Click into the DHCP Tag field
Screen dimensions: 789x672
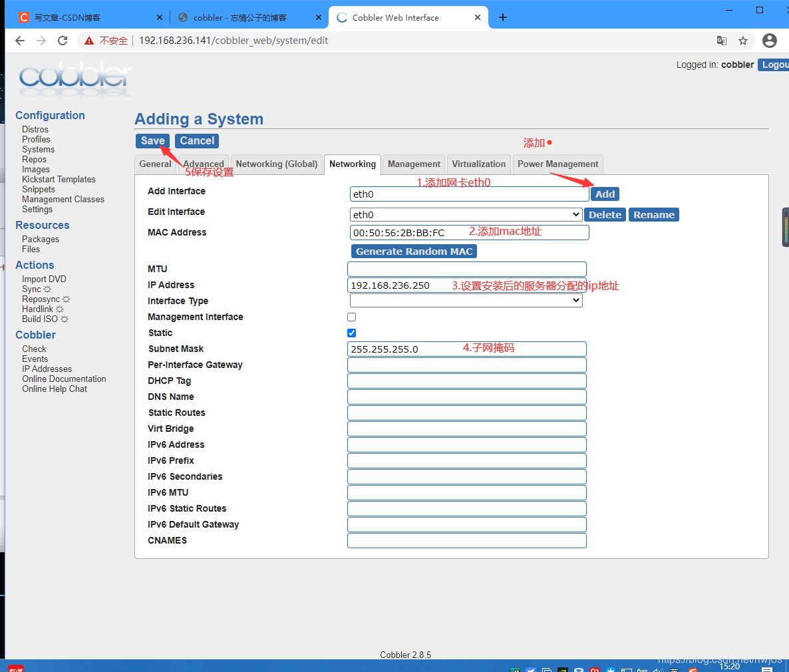(x=467, y=381)
